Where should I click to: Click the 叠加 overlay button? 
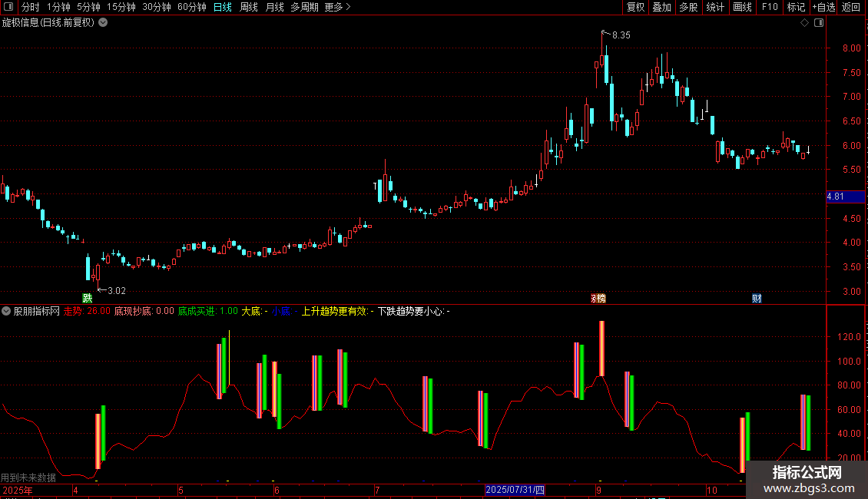pos(662,7)
